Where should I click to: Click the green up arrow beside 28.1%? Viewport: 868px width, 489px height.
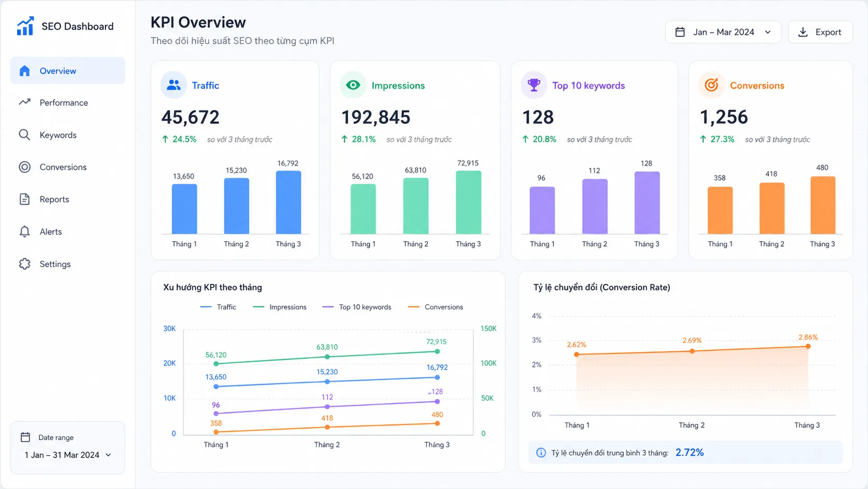point(344,139)
